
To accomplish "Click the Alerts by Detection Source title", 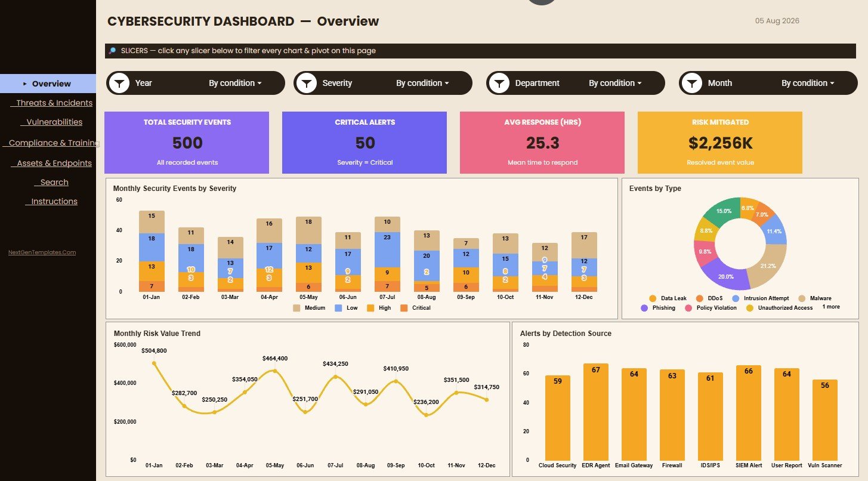I will point(566,334).
